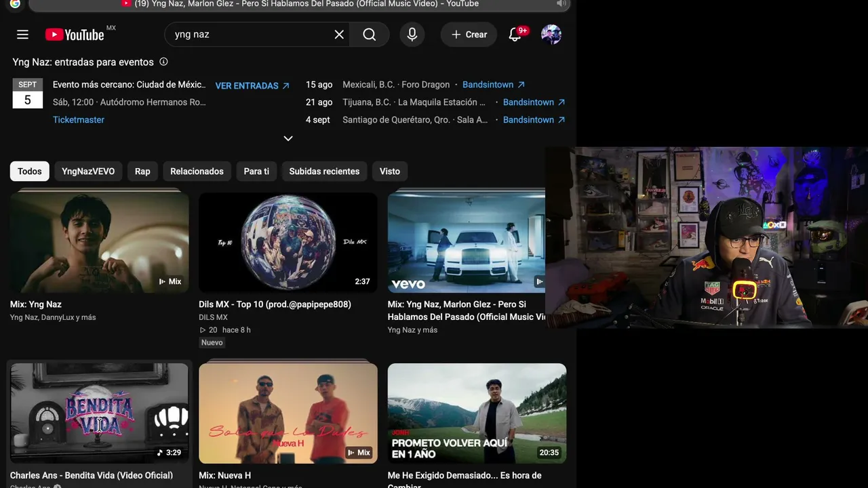Choose the Para ti chip
Viewport: 868px width, 488px height.
coord(256,171)
